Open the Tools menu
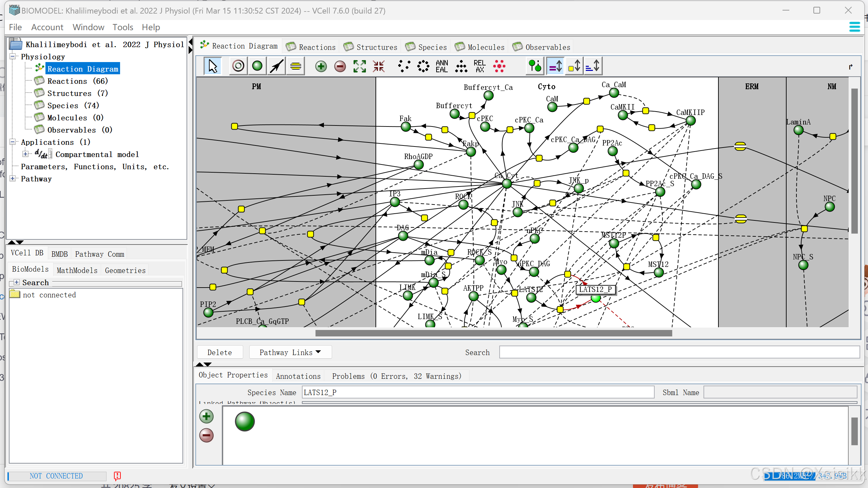 tap(122, 27)
